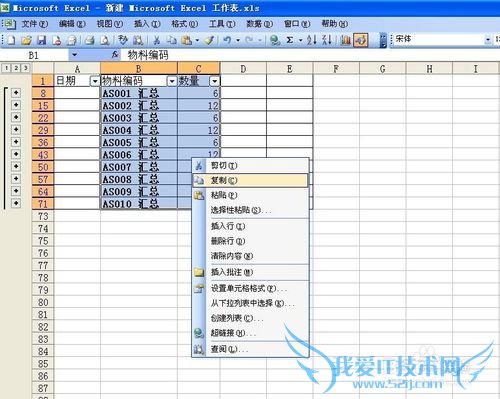Expand the outline group at row 43
The width and height of the screenshot is (500, 399).
16,154
